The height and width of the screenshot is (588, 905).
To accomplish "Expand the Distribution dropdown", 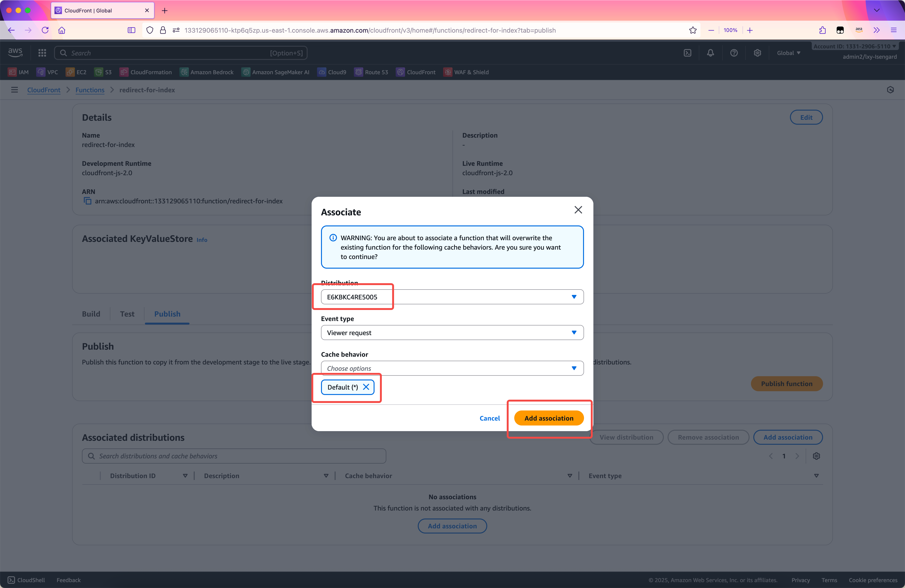I will tap(452, 297).
